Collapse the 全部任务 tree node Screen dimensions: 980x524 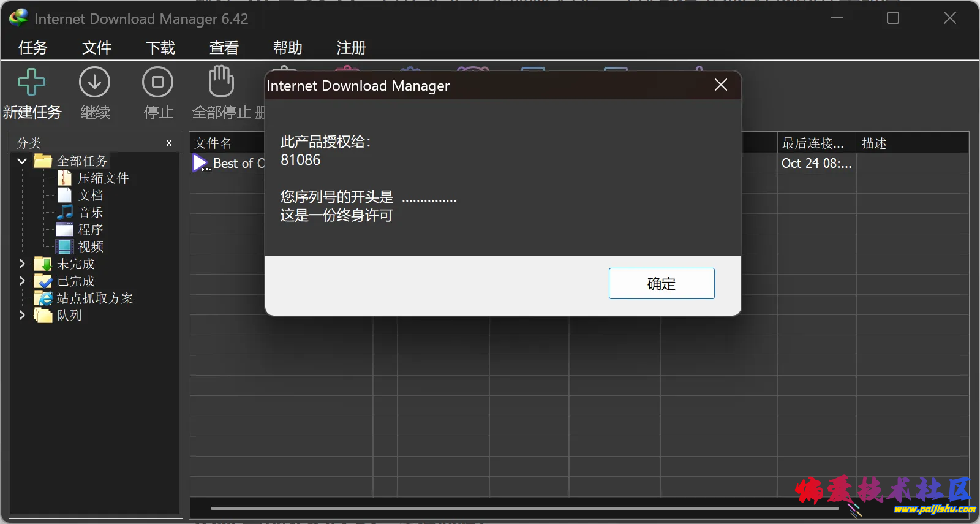click(22, 161)
